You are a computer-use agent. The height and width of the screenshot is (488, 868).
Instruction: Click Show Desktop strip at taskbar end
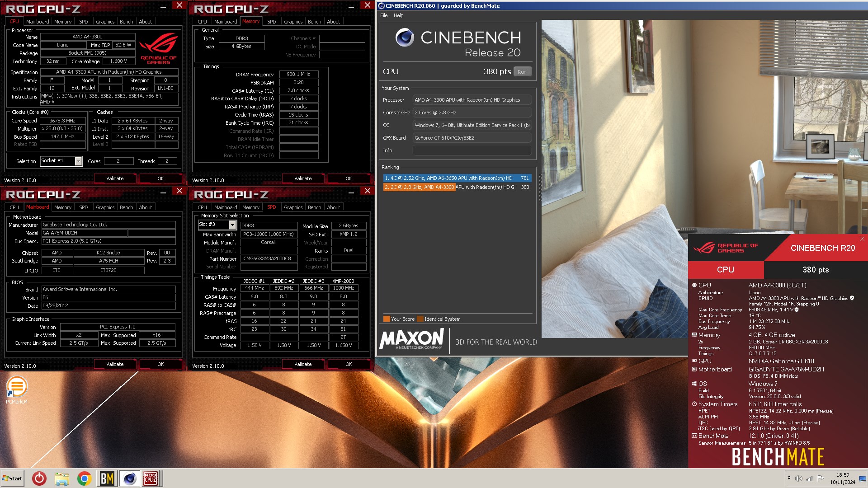coord(862,479)
